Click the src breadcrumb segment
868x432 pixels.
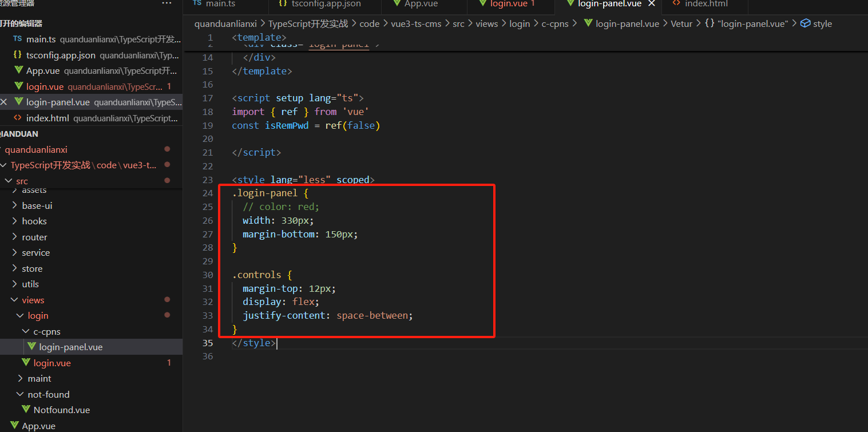tap(458, 23)
